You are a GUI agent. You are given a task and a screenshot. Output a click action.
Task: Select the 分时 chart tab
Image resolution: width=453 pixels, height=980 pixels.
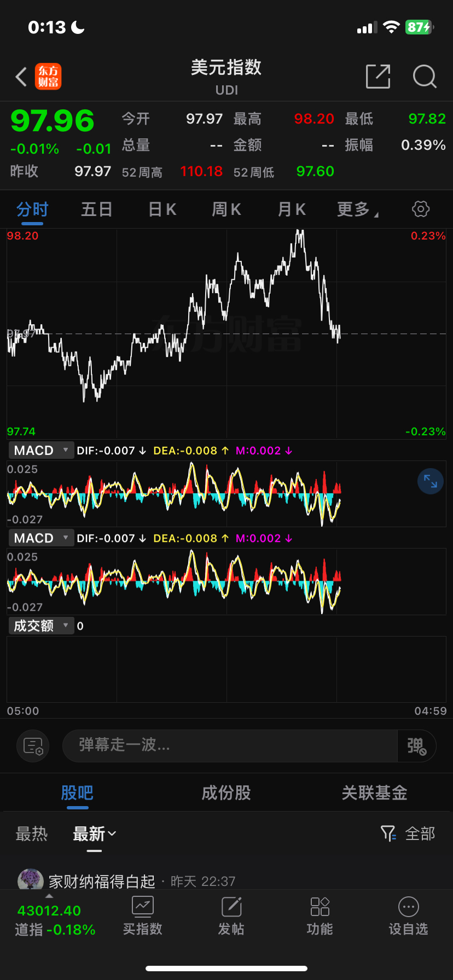click(x=32, y=209)
